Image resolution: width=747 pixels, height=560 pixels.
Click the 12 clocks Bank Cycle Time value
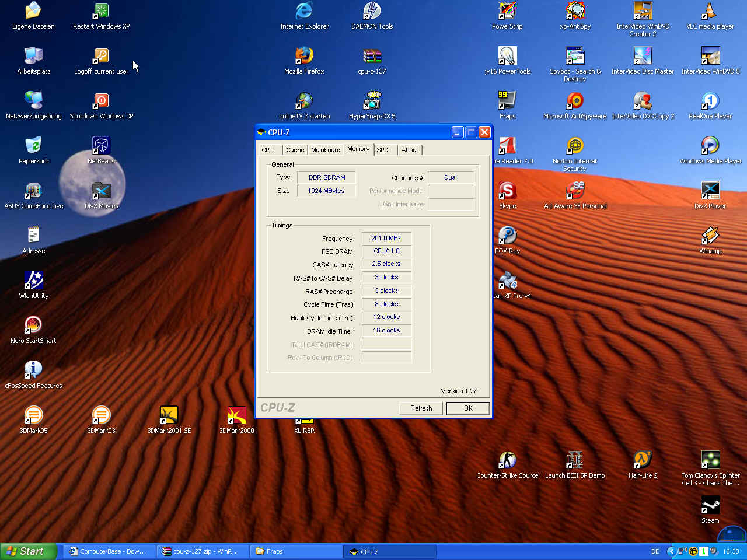(386, 317)
